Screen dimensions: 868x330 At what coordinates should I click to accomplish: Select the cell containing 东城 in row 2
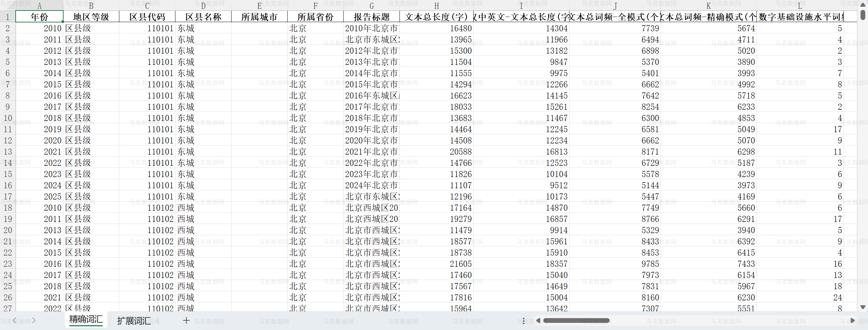point(203,28)
